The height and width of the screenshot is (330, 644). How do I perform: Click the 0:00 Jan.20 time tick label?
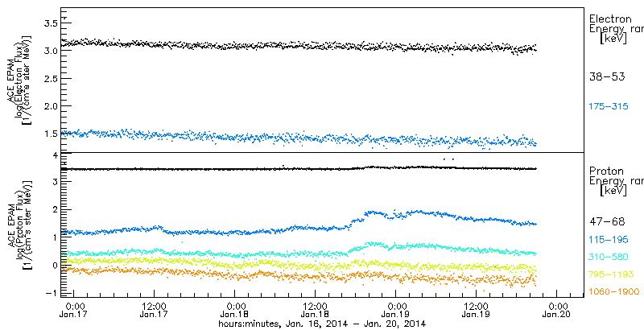click(556, 311)
